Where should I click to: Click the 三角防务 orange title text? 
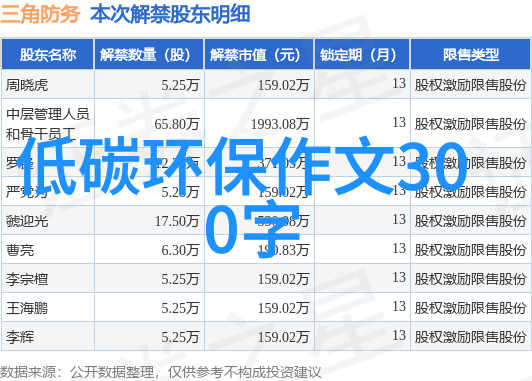click(40, 14)
